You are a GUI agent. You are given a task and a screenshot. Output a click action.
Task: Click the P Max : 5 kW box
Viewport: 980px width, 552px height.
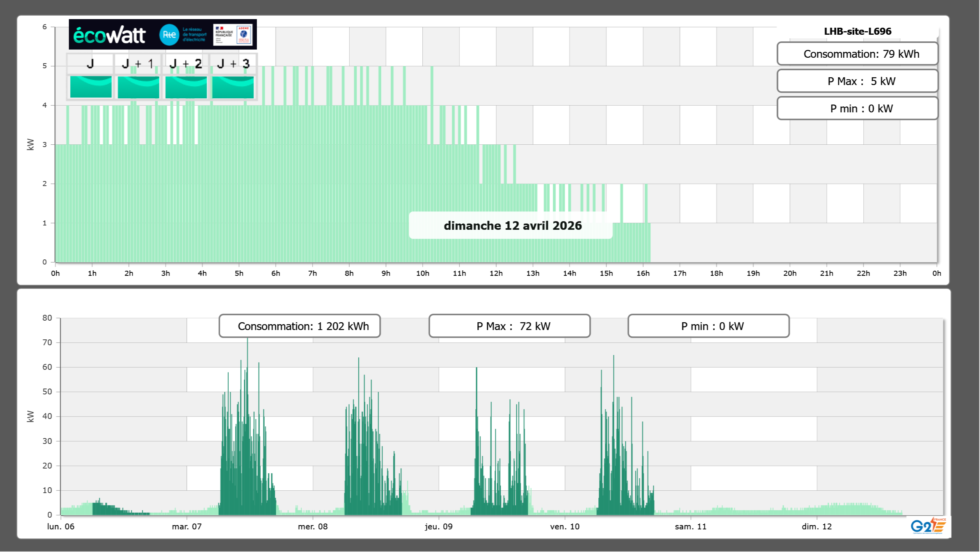click(857, 81)
